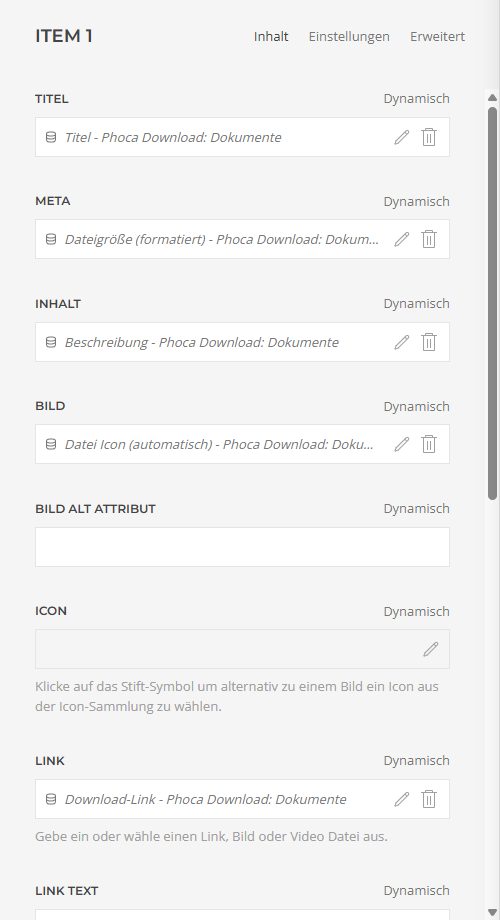Screen dimensions: 500x920
Task: Click the database icon in Inhalt field
Action: coord(51,342)
